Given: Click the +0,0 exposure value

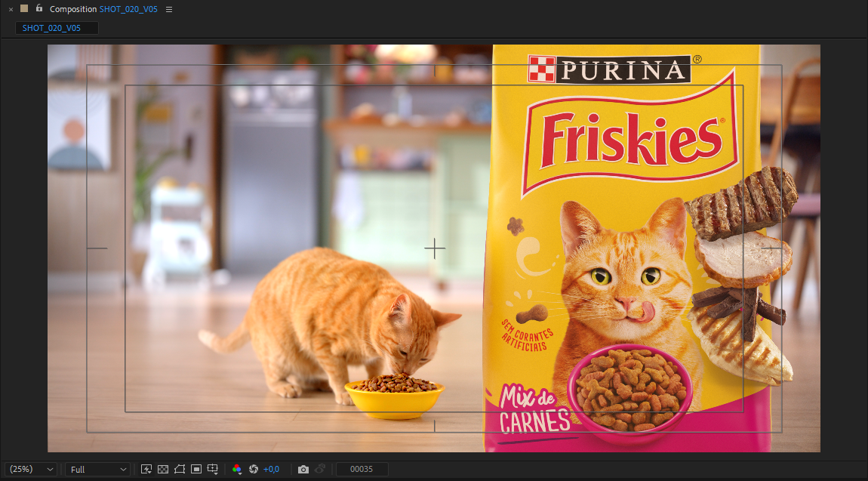Looking at the screenshot, I should click(x=271, y=470).
